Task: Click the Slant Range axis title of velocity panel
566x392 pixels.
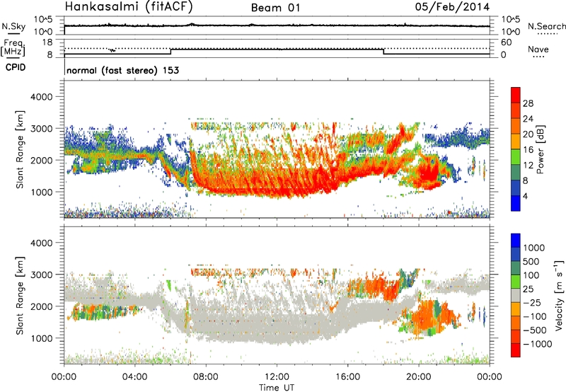Action: click(20, 296)
